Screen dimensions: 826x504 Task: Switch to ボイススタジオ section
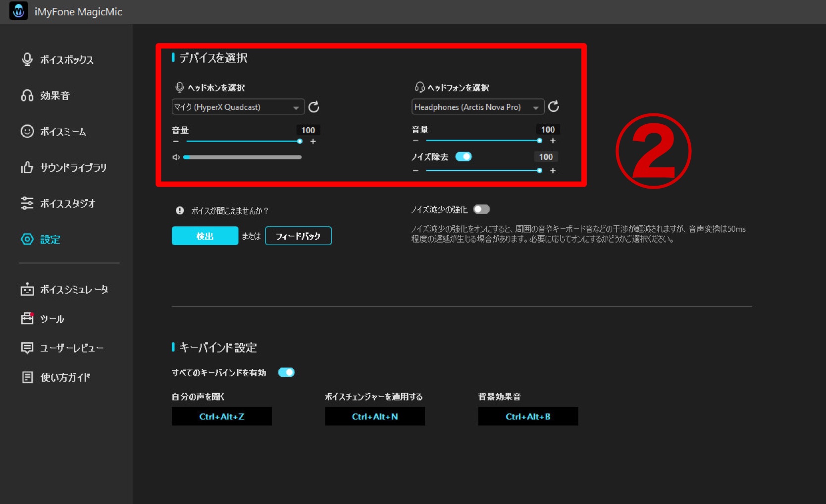tap(68, 203)
